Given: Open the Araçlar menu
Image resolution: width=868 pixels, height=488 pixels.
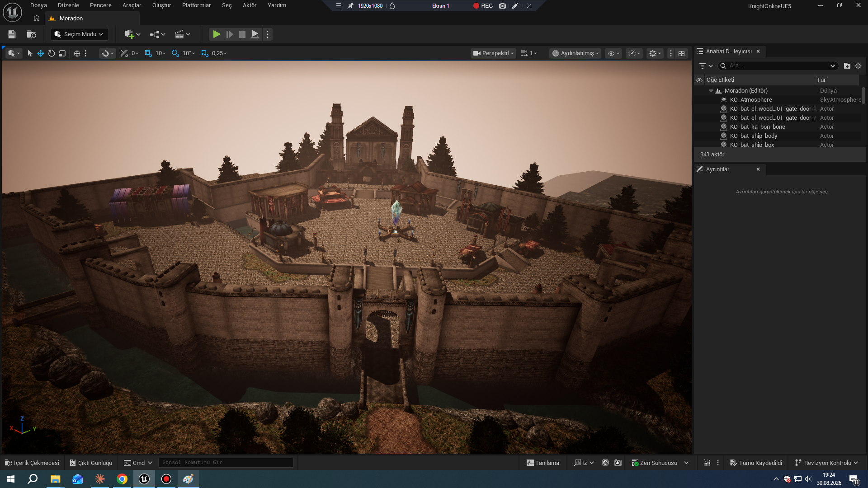Looking at the screenshot, I should coord(132,5).
